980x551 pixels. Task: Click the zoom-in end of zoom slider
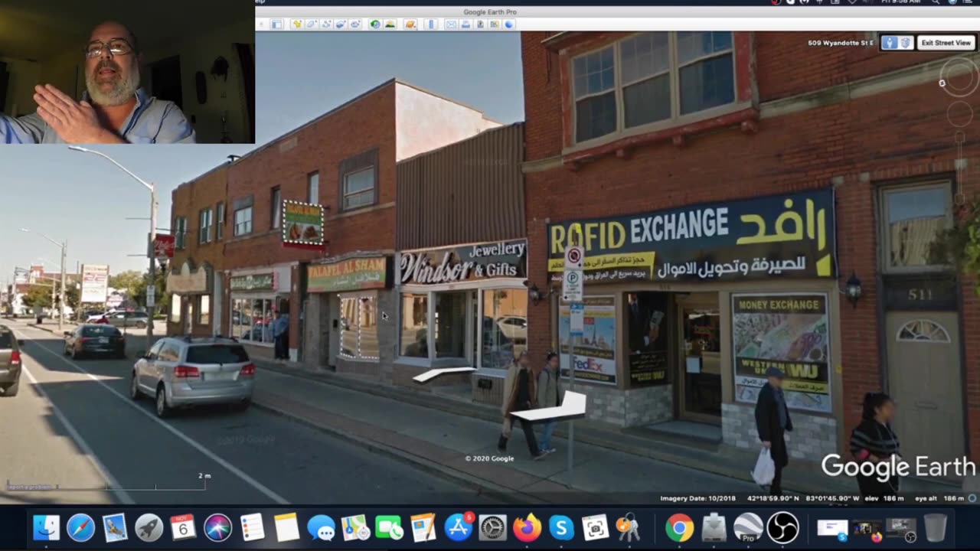[960, 137]
